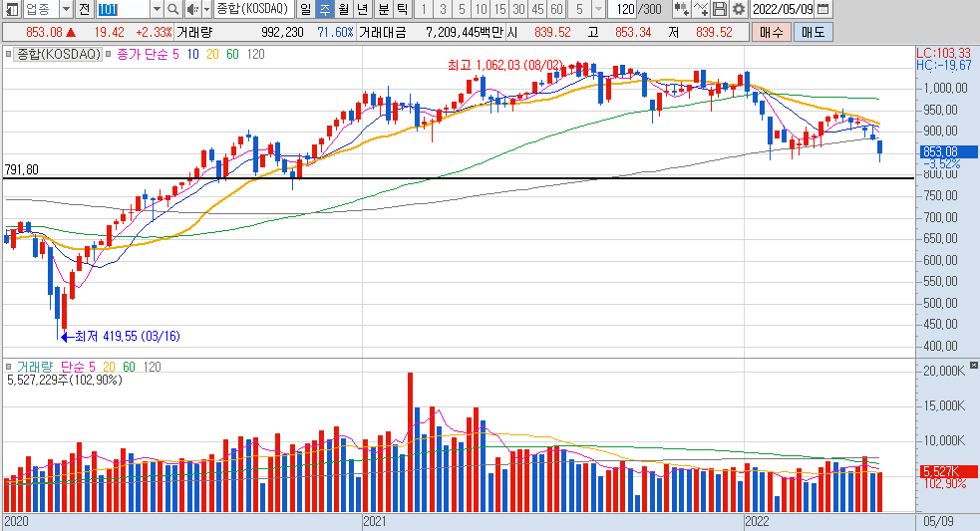Image resolution: width=980 pixels, height=531 pixels.
Task: Click the volume MA 120 legend label
Action: [x=152, y=367]
